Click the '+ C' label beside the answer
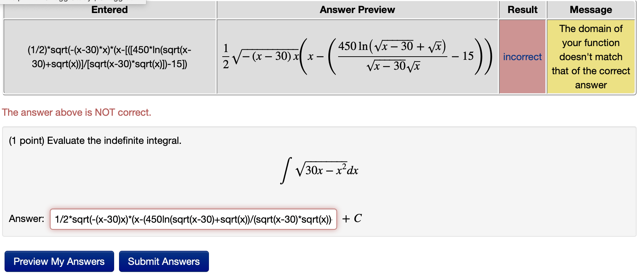644x280 pixels. coord(352,218)
